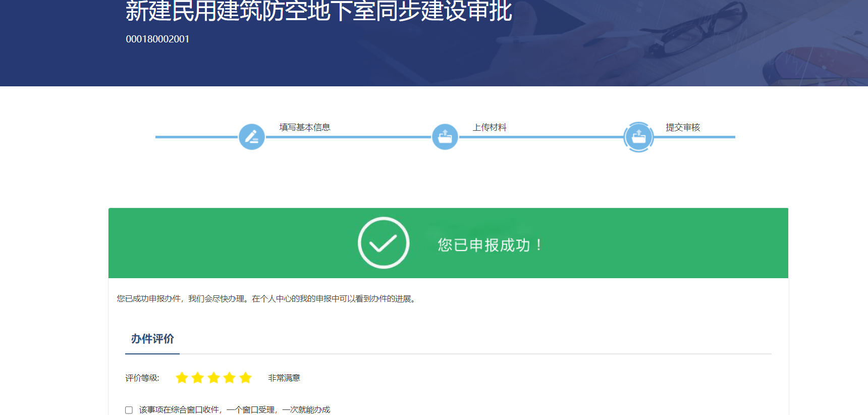The height and width of the screenshot is (415, 868).
Task: Click the 填写基本信息 step label
Action: point(305,127)
